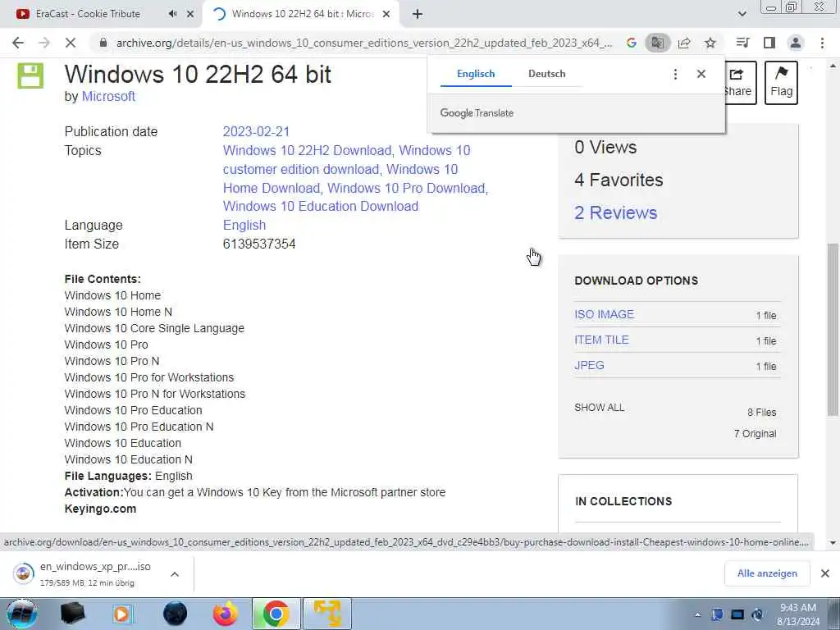This screenshot has height=630, width=840.
Task: Click the Flag button
Action: [x=781, y=83]
